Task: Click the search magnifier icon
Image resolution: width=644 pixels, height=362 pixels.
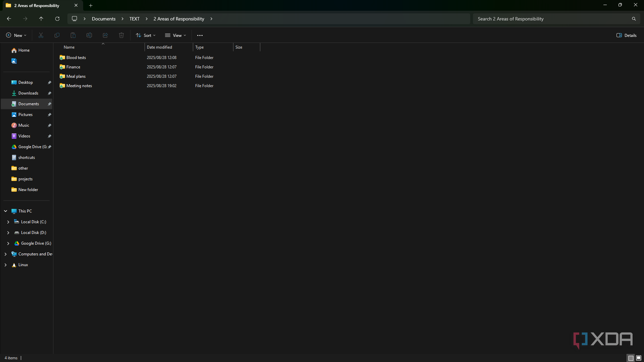Action: point(634,19)
